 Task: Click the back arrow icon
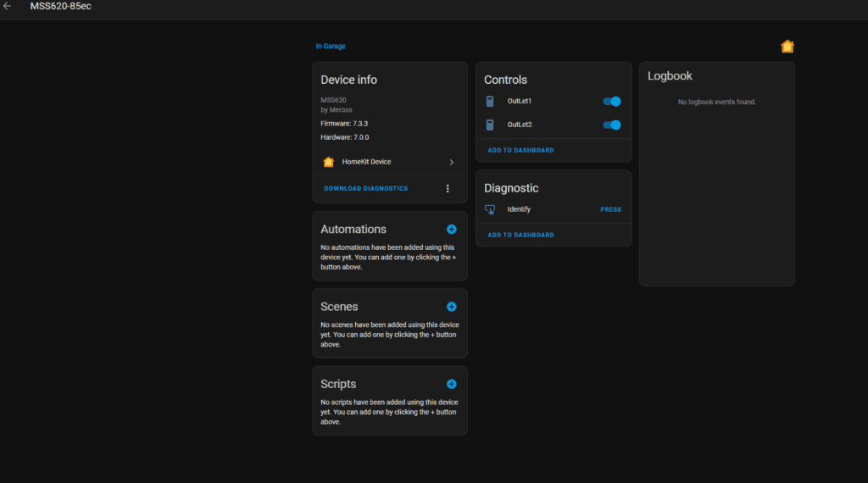[x=8, y=7]
